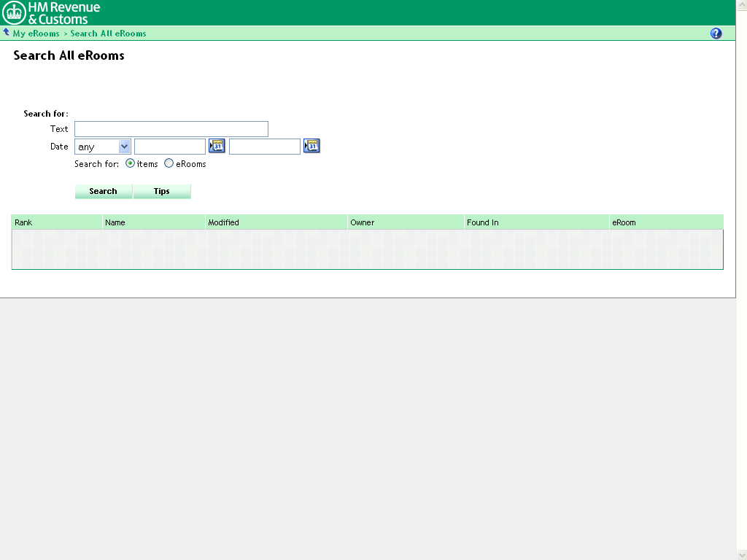The image size is (747, 560).
Task: Sort results by the Modified column header
Action: coord(223,222)
